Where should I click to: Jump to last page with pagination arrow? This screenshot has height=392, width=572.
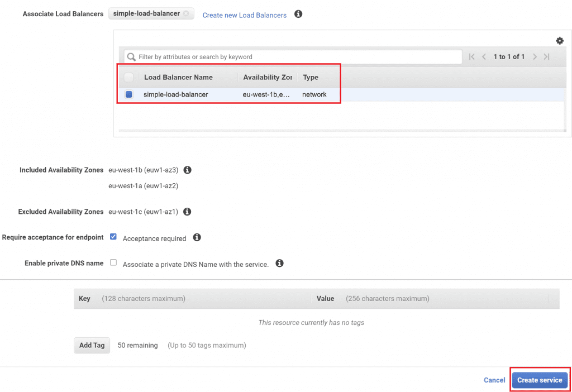click(x=547, y=56)
